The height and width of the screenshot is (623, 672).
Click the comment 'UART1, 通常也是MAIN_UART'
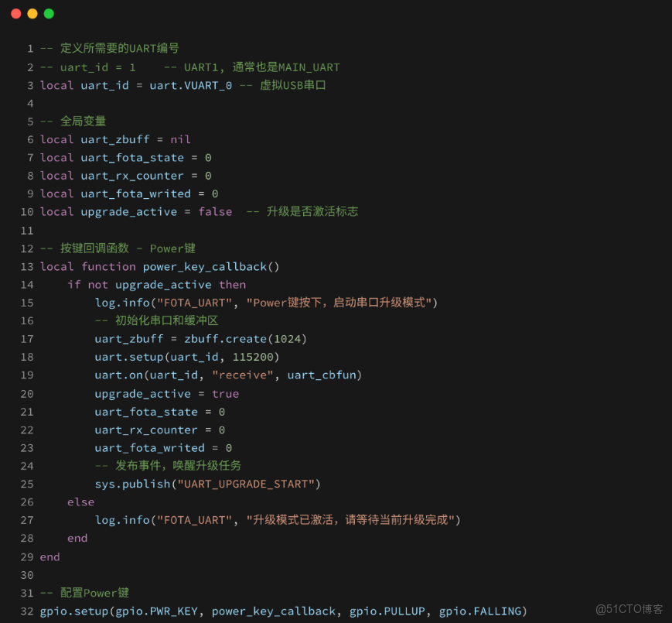point(262,67)
